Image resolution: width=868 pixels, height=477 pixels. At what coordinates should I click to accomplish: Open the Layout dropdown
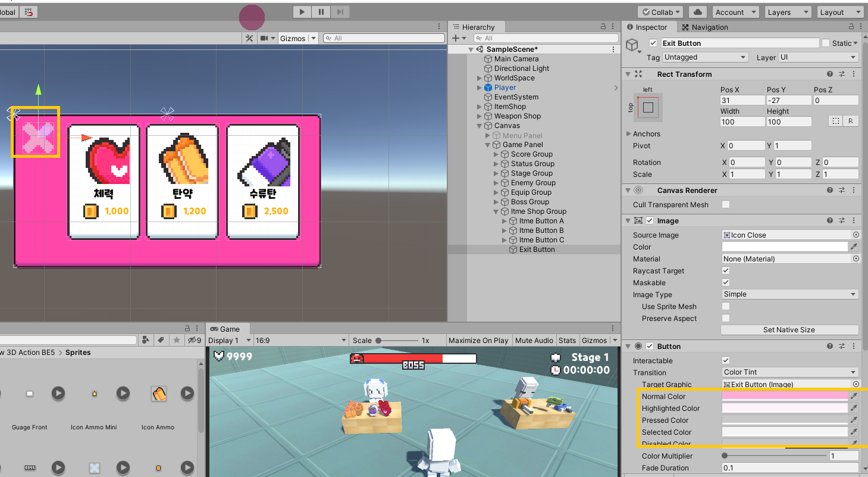coord(839,12)
